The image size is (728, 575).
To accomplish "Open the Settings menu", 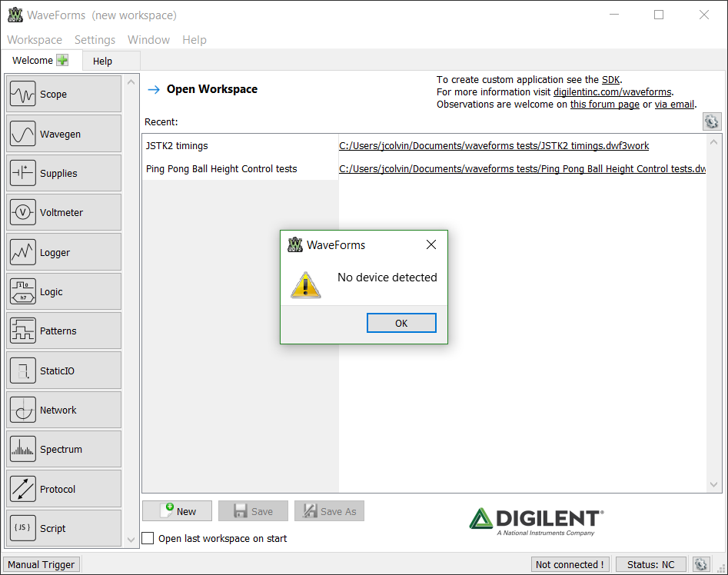I will point(95,40).
